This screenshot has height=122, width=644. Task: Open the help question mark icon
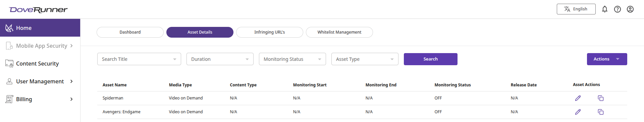point(618,9)
